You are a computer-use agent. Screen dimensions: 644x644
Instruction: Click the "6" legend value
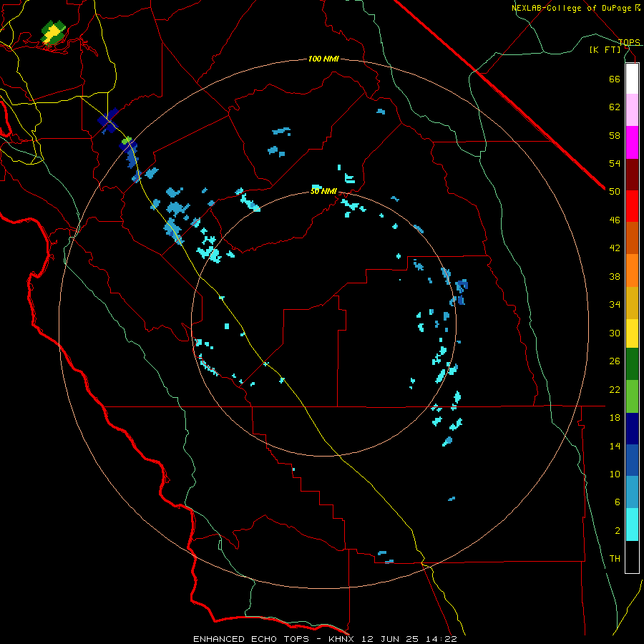(x=618, y=502)
